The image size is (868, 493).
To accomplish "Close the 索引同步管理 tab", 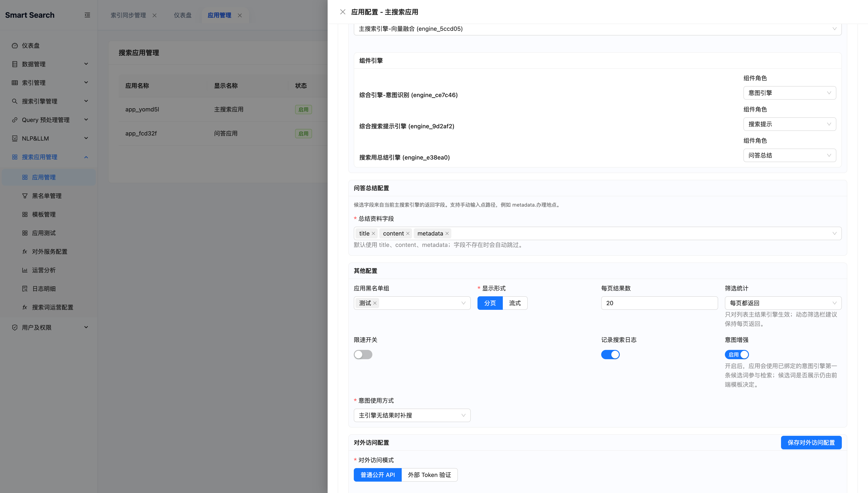I will coord(155,15).
